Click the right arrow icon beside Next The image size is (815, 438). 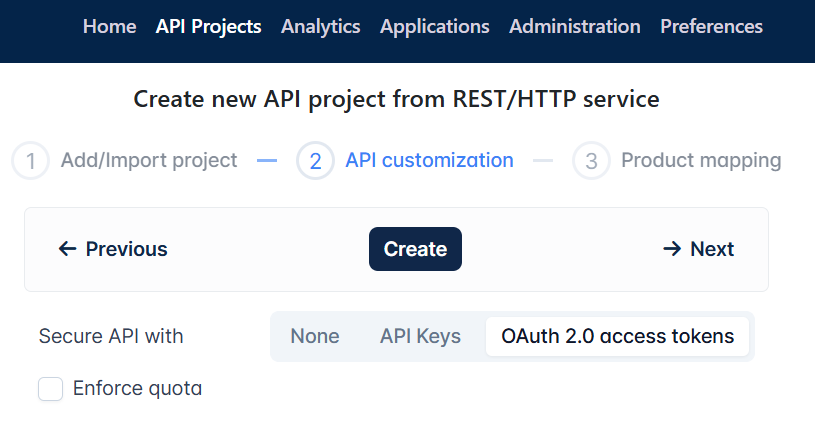coord(672,249)
